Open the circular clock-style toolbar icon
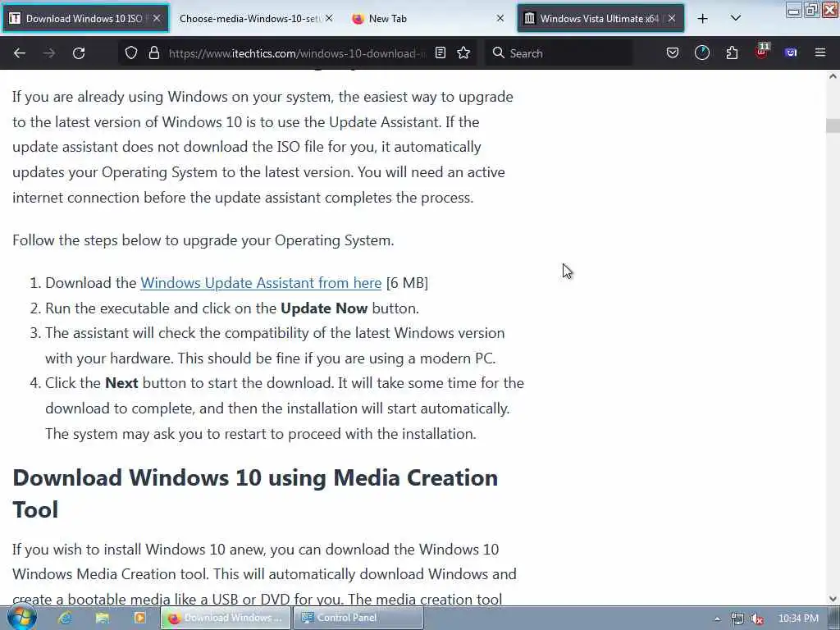The height and width of the screenshot is (630, 840). (x=702, y=53)
